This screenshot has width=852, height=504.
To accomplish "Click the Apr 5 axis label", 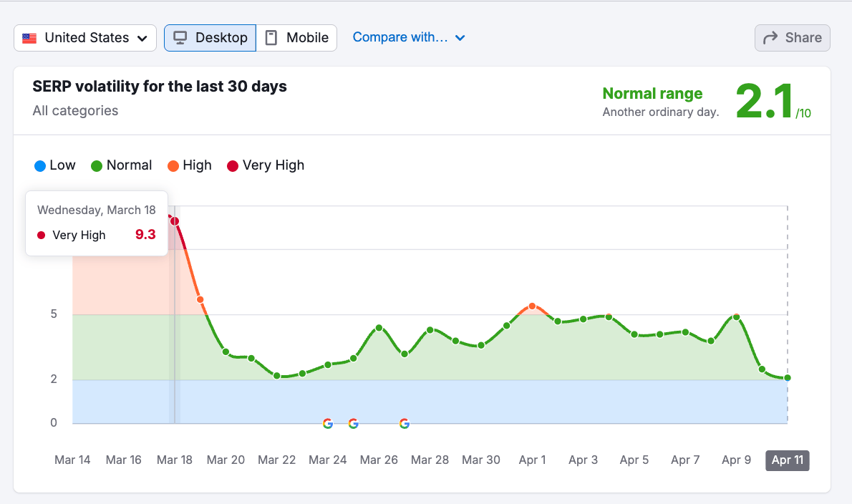I will (634, 460).
